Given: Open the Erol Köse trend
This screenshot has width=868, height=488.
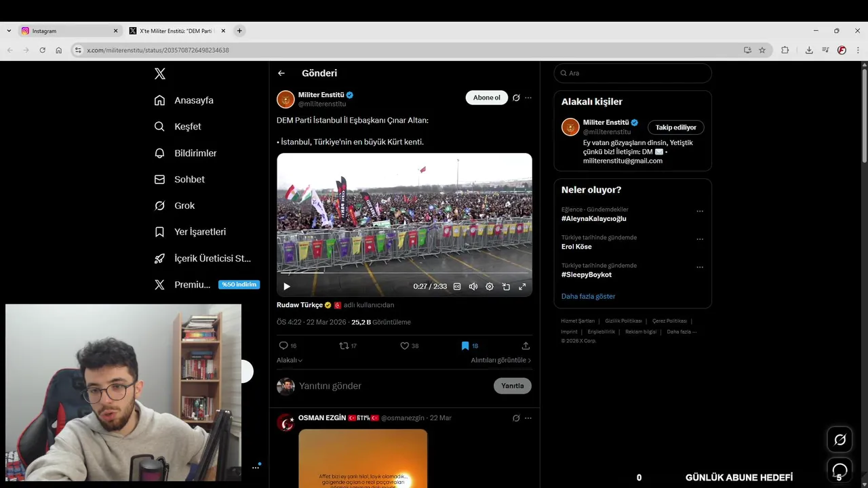Looking at the screenshot, I should [x=576, y=247].
